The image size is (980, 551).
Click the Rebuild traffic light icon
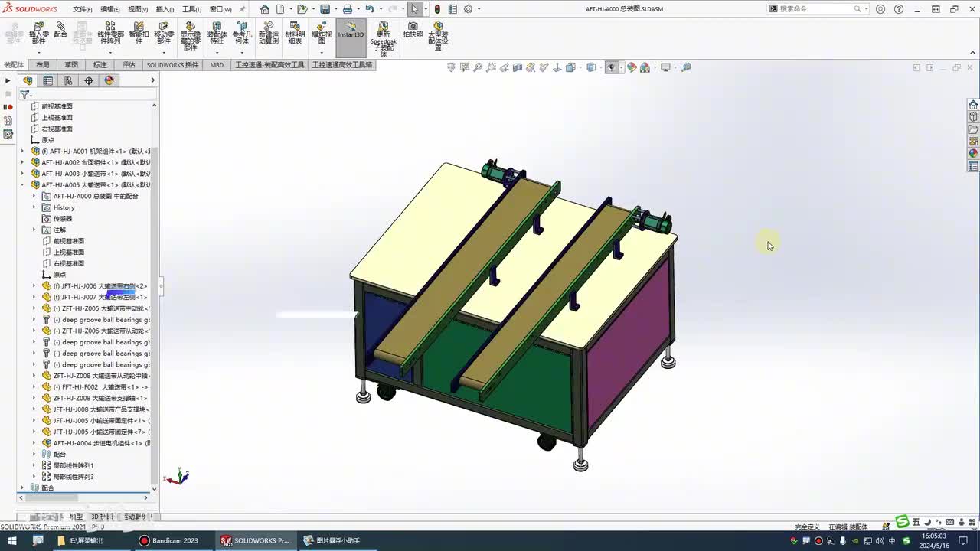pyautogui.click(x=437, y=9)
